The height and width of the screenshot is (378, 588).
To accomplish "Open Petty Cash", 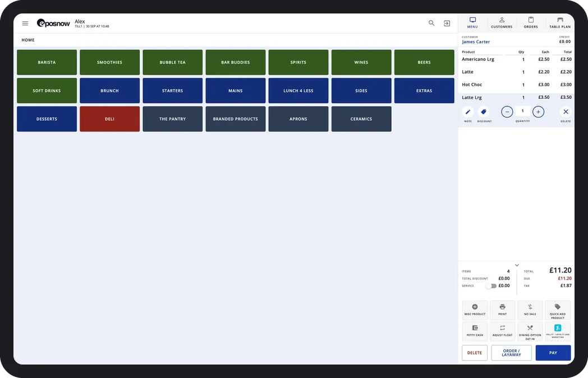I will point(475,331).
